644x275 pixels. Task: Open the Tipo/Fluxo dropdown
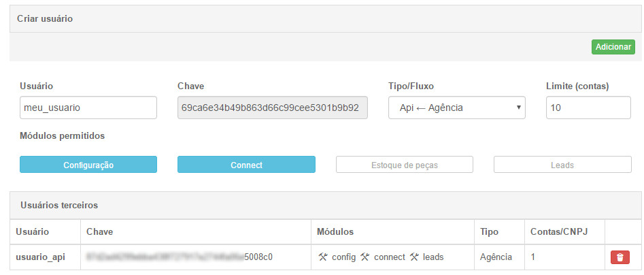point(457,108)
